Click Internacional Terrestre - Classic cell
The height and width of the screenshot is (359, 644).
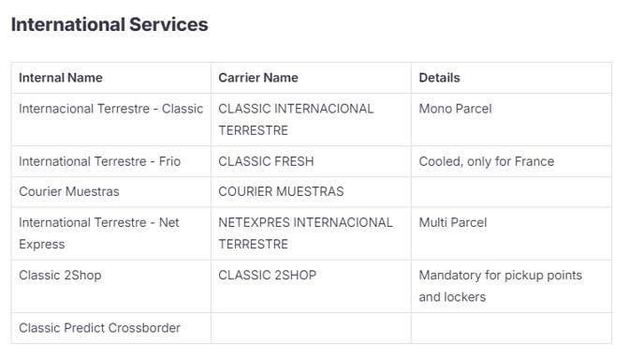110,120
